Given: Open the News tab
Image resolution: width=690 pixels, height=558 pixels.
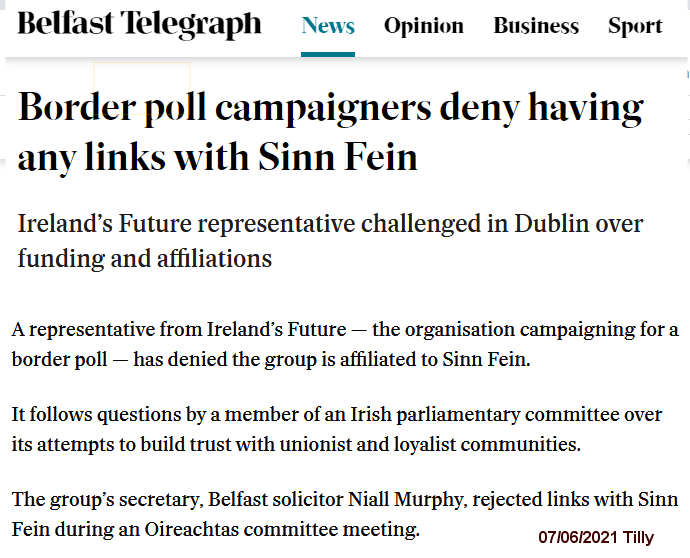Looking at the screenshot, I should coord(328,25).
